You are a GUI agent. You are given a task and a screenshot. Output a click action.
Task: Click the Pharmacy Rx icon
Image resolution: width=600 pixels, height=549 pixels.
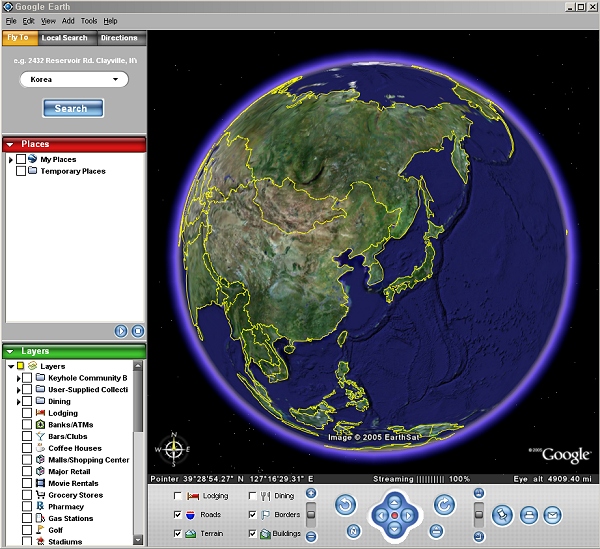tap(41, 506)
